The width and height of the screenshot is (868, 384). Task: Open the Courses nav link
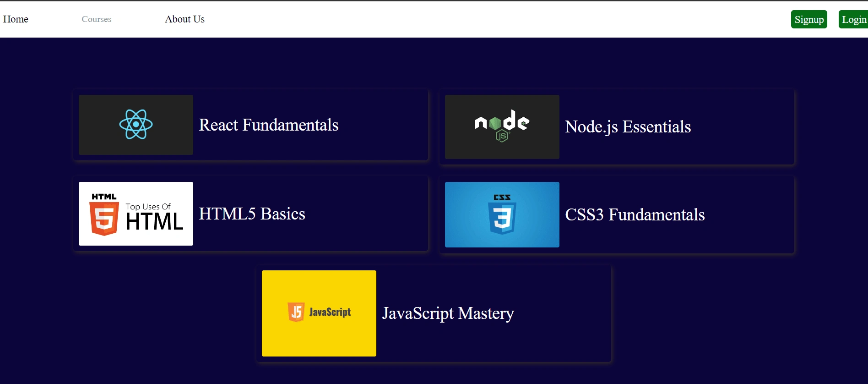pos(97,19)
